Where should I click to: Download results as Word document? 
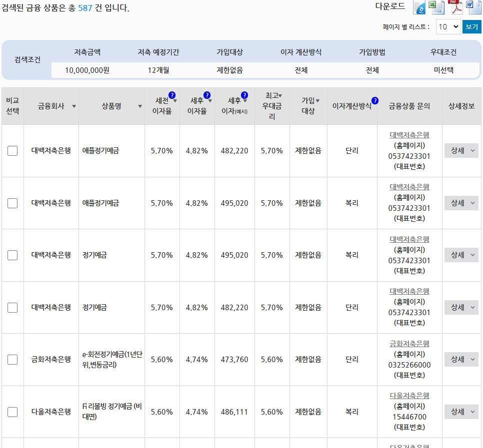point(473,7)
